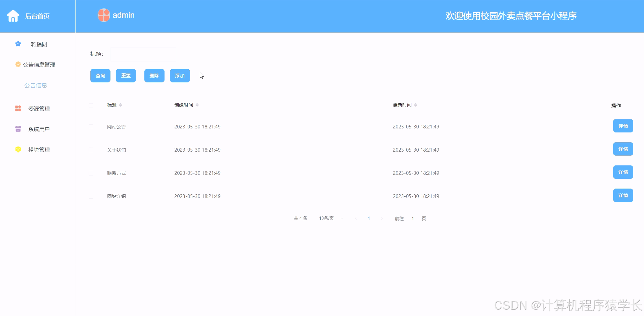
Task: Check the 网站公告 row checkbox
Action: click(x=91, y=127)
